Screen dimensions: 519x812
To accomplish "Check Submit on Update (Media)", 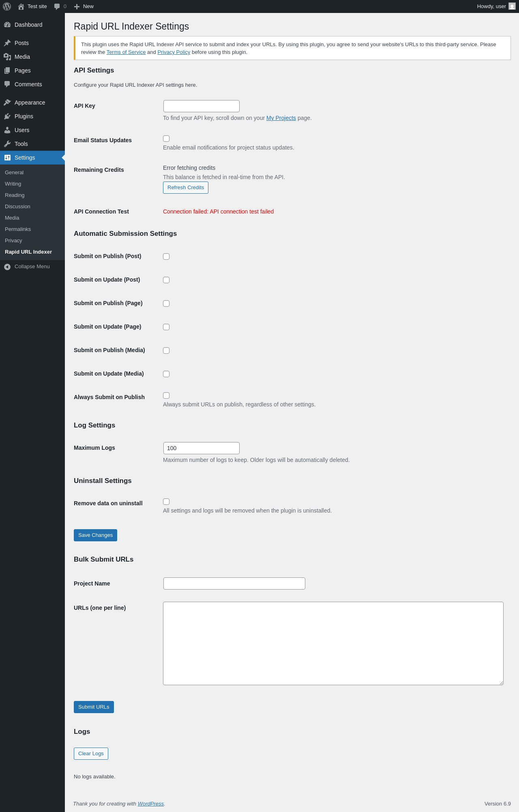I will click(166, 374).
